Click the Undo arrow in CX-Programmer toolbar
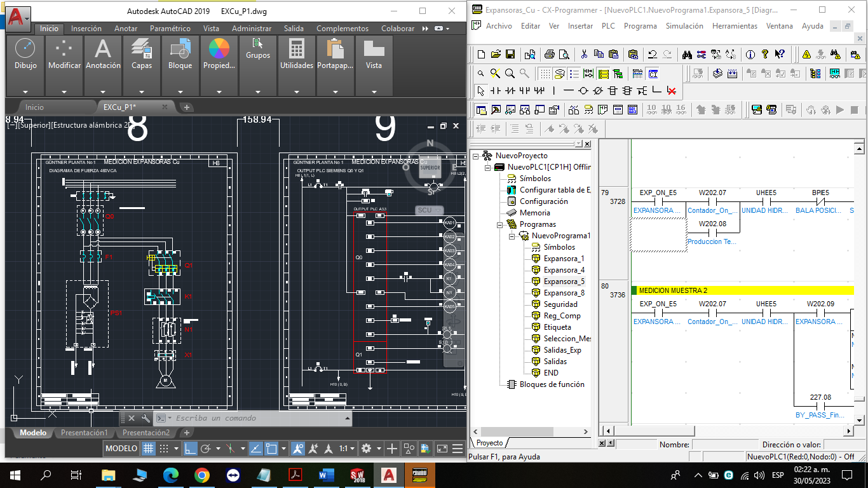The height and width of the screenshot is (488, 868). (x=652, y=55)
